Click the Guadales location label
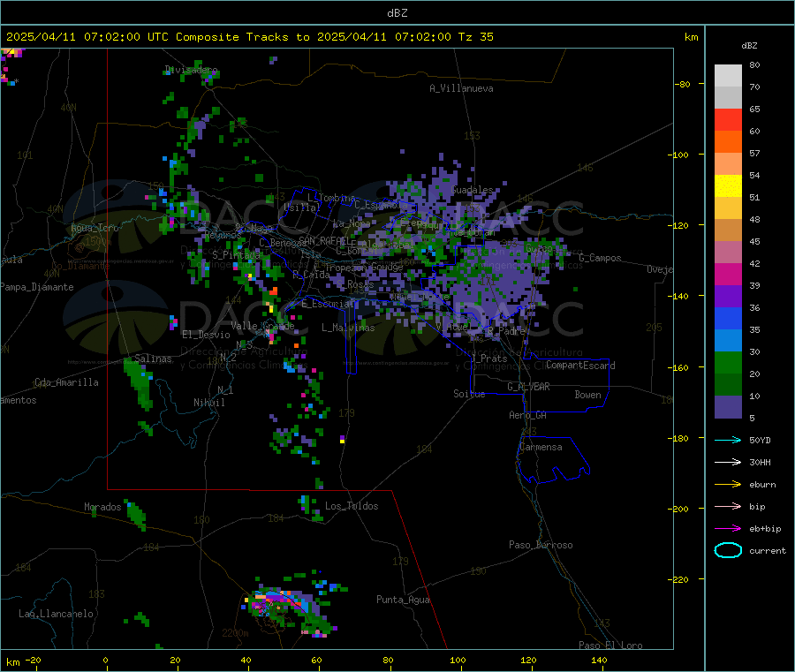 click(472, 190)
